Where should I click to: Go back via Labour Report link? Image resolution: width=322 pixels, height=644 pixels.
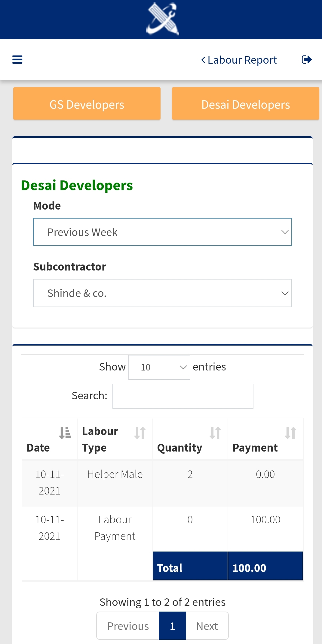coord(239,60)
